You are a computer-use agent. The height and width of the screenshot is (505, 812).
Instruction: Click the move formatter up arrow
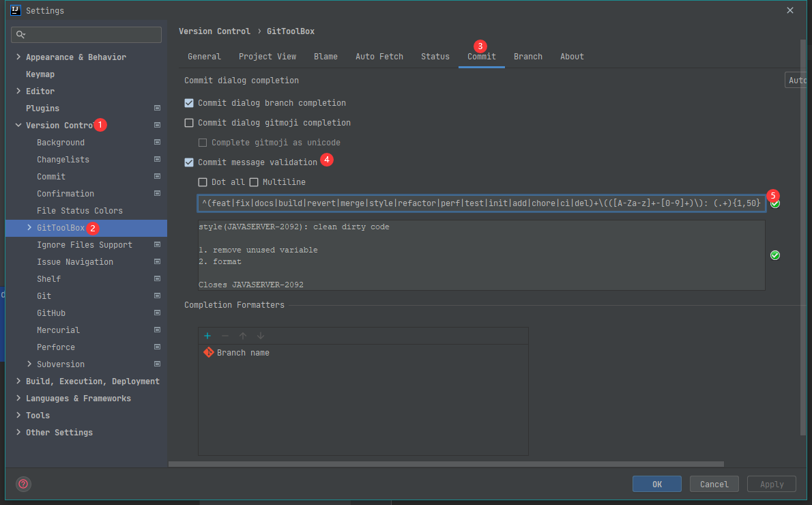(243, 336)
